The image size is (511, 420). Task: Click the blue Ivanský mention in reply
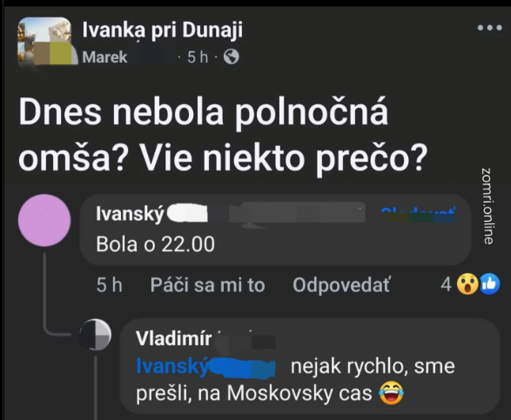pos(172,366)
